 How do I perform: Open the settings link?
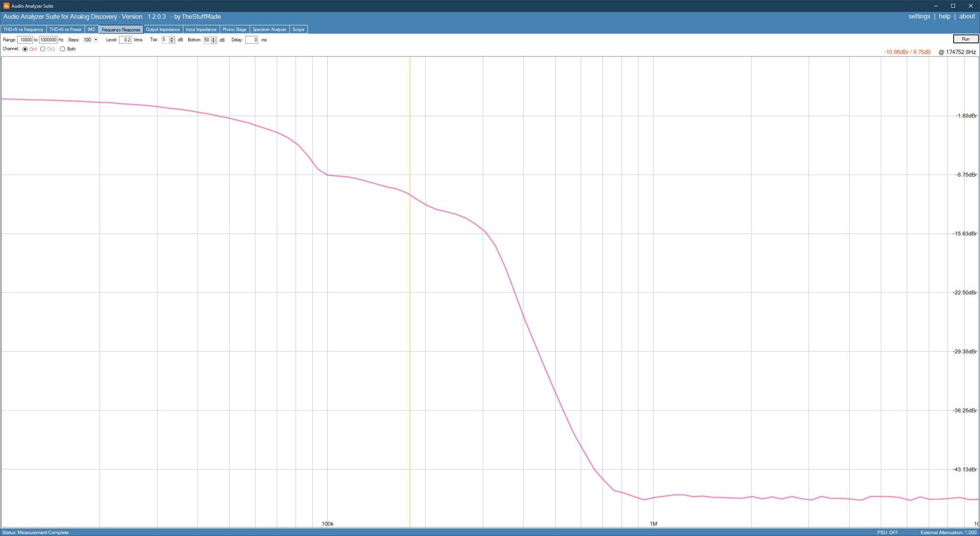(919, 16)
